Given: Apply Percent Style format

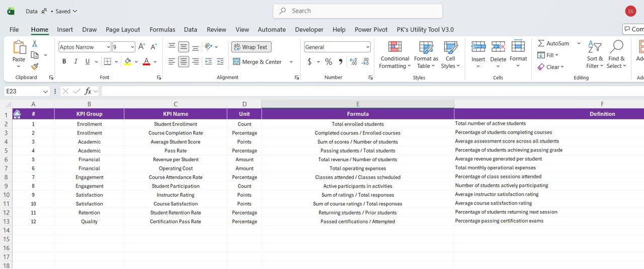Looking at the screenshot, I should point(329,61).
